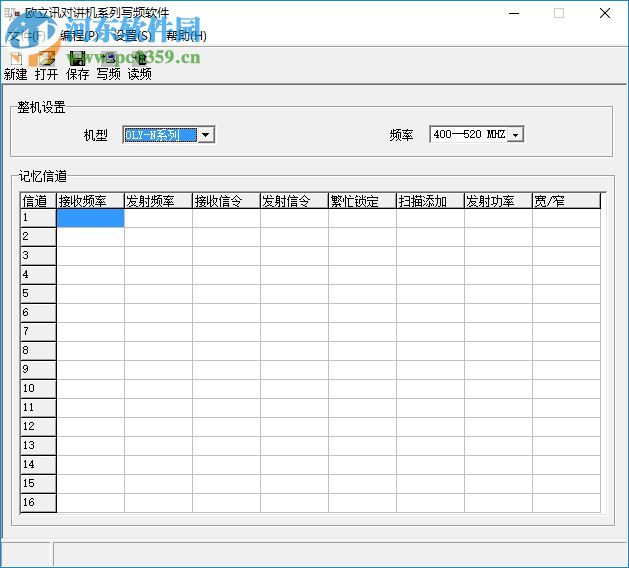This screenshot has height=568, width=629.
Task: Select channel row header 6
Action: pyautogui.click(x=39, y=313)
